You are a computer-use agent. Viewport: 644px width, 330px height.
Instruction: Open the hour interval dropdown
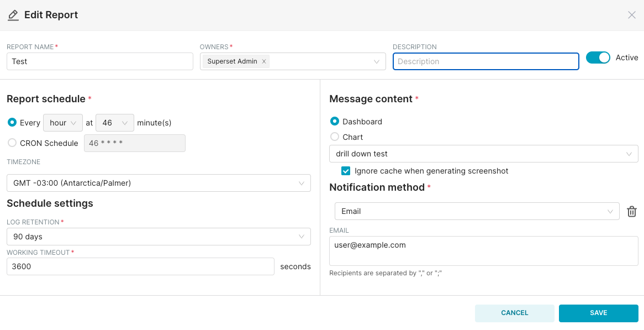pyautogui.click(x=62, y=122)
